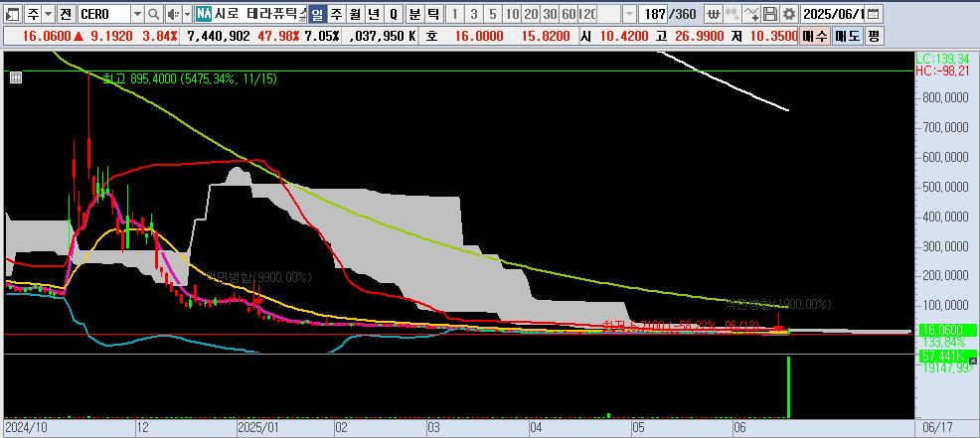980x438 pixels.
Task: Open the grid table icon on chart
Action: 16,77
